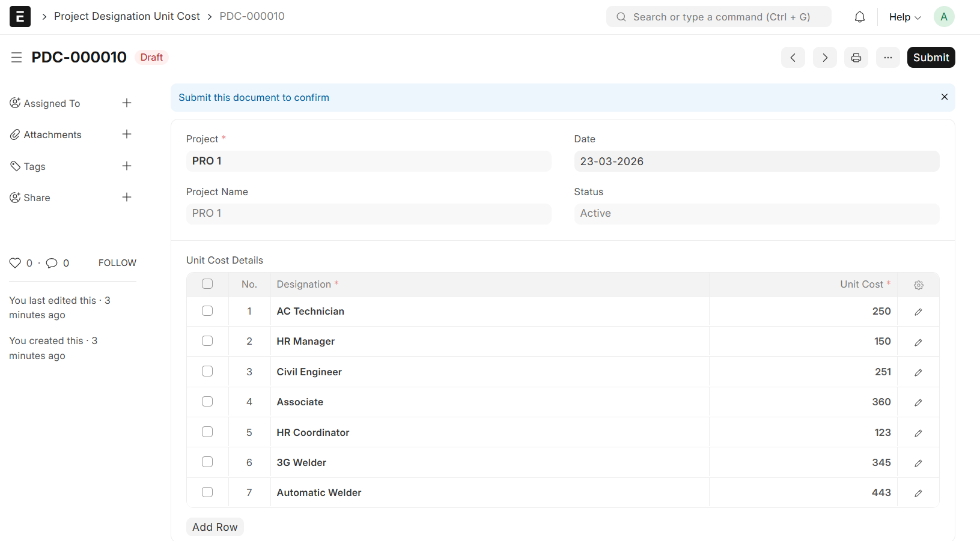Toggle the sidebar hamburger icon
This screenshot has height=541, width=980.
(16, 57)
